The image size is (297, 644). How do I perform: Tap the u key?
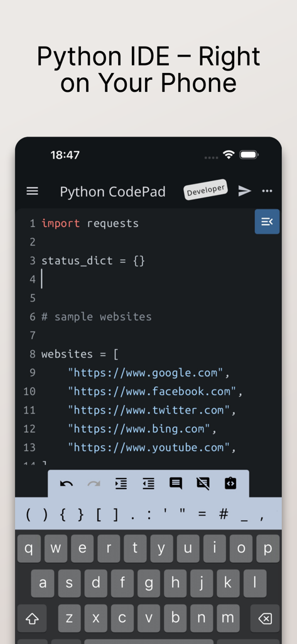[188, 548]
